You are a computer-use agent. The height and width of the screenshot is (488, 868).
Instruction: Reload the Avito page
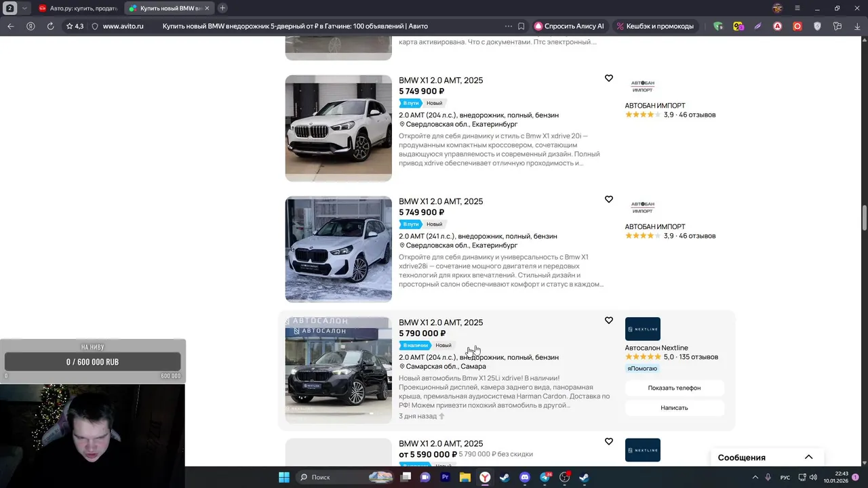(x=50, y=26)
